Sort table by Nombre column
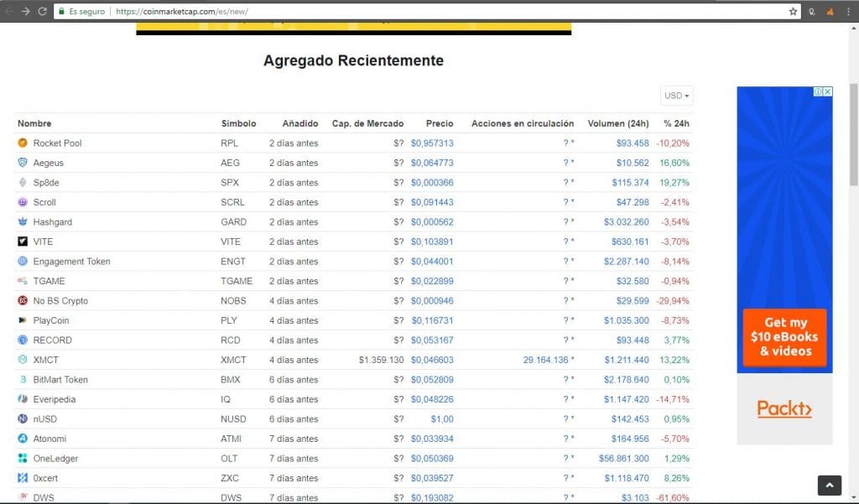This screenshot has height=504, width=859. pyautogui.click(x=34, y=124)
